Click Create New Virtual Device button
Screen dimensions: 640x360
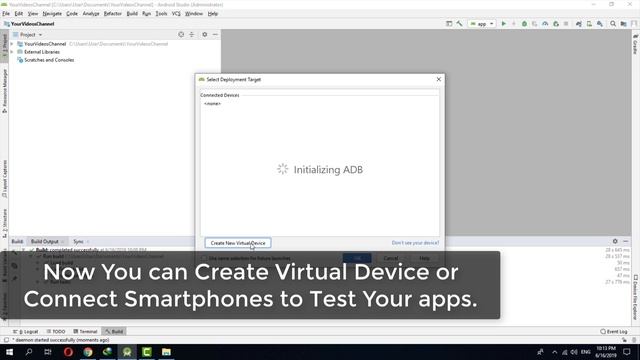pos(238,243)
